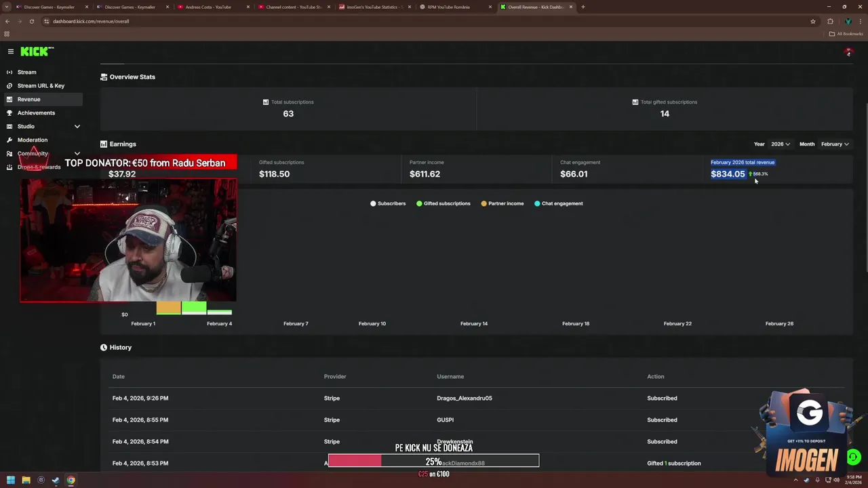Click username GUSPI in history
868x488 pixels.
[x=445, y=420]
